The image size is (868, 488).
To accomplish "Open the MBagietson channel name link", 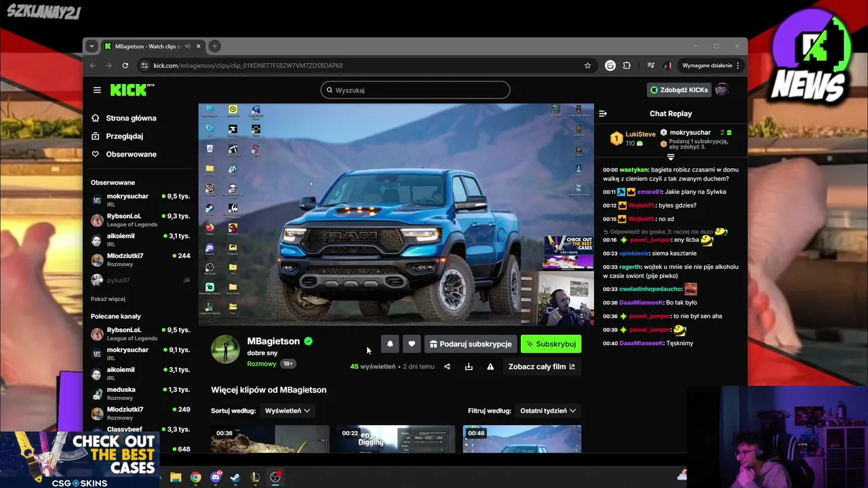I will click(273, 341).
